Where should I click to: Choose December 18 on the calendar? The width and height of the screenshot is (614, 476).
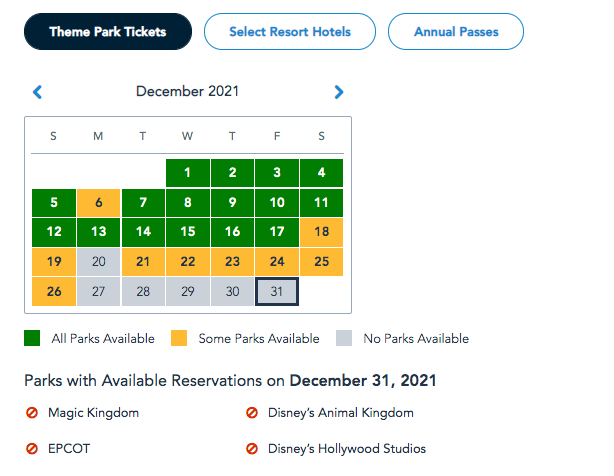321,231
